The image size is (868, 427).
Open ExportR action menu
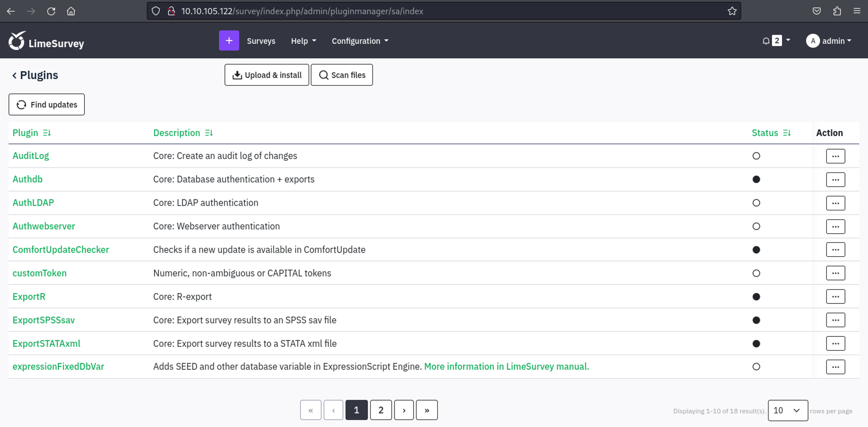click(x=835, y=297)
